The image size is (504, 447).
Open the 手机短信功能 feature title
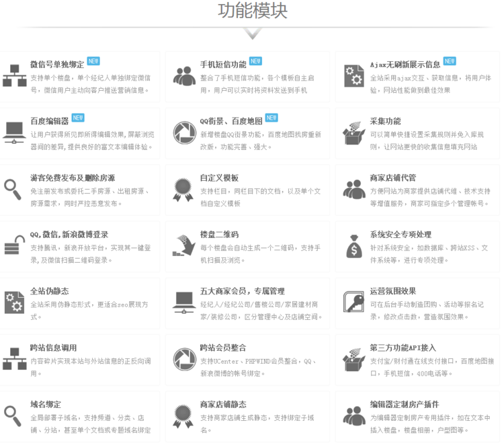pyautogui.click(x=223, y=65)
